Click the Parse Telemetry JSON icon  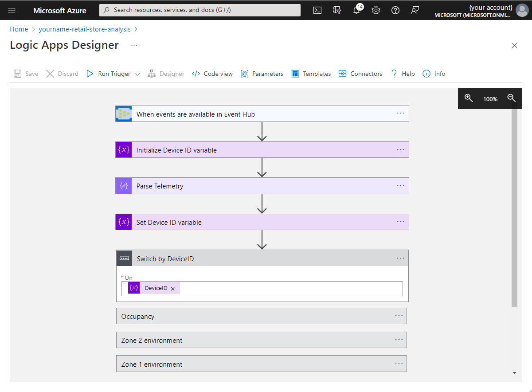[x=124, y=185]
